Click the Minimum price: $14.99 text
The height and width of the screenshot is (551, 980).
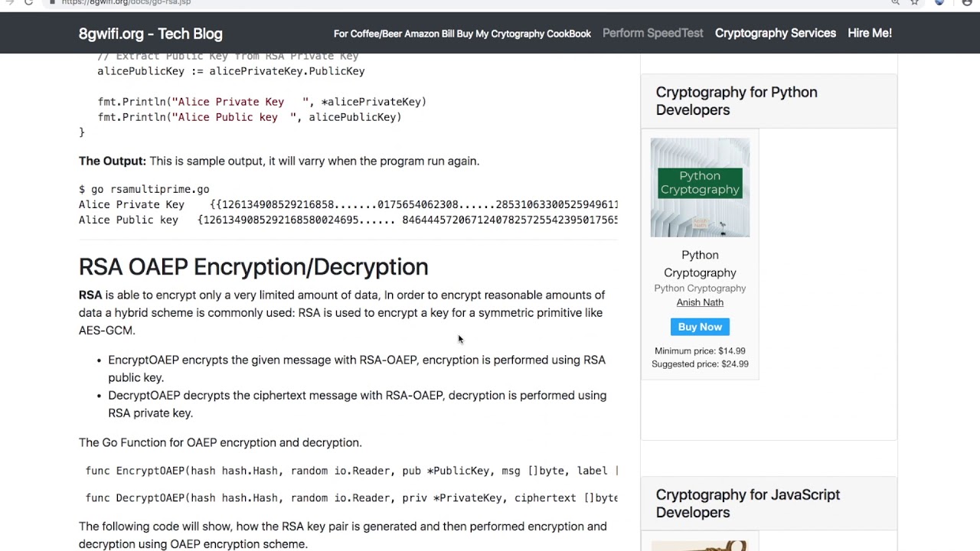[x=700, y=351]
